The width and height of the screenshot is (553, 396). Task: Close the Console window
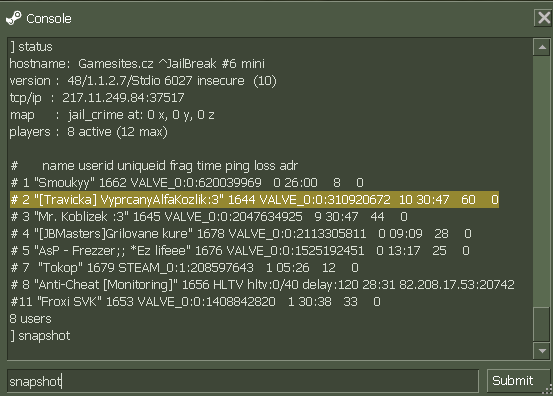(543, 18)
